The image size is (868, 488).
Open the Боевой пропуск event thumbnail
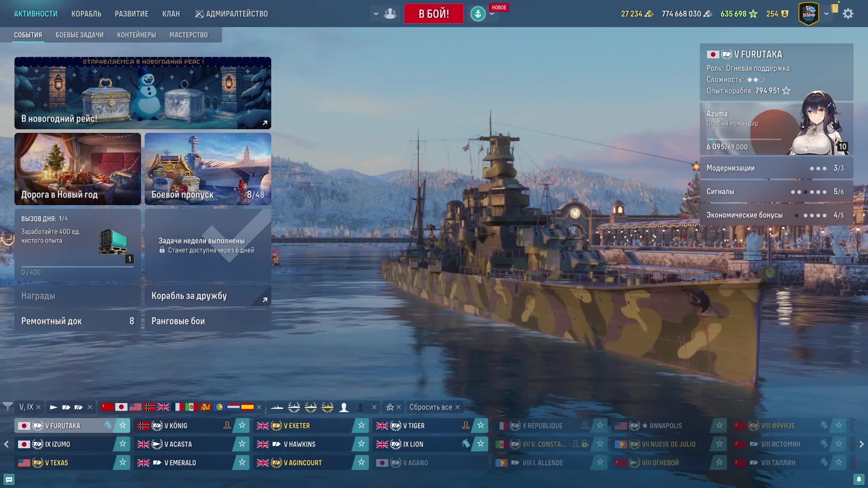pyautogui.click(x=208, y=169)
